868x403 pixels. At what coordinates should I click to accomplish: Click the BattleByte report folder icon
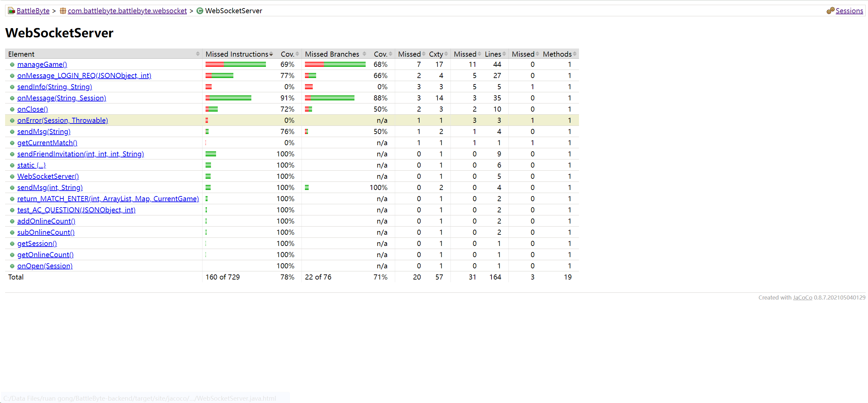pyautogui.click(x=12, y=11)
